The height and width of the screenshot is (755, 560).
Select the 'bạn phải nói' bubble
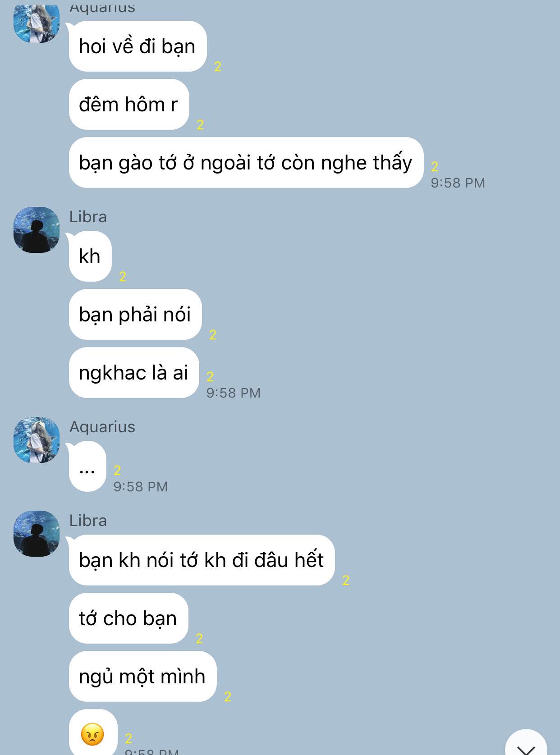(x=135, y=314)
